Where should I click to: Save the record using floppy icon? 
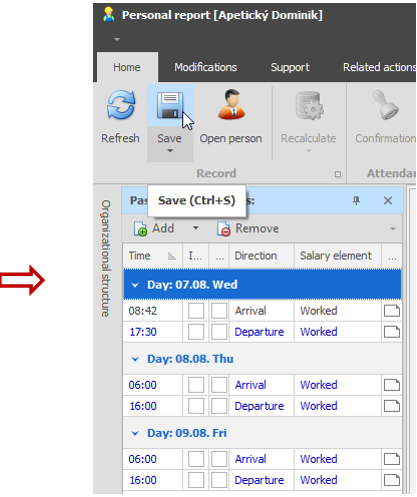click(170, 105)
